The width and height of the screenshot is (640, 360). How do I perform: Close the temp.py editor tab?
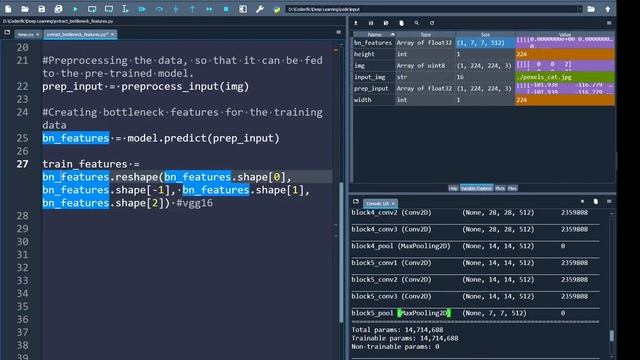pyautogui.click(x=38, y=35)
